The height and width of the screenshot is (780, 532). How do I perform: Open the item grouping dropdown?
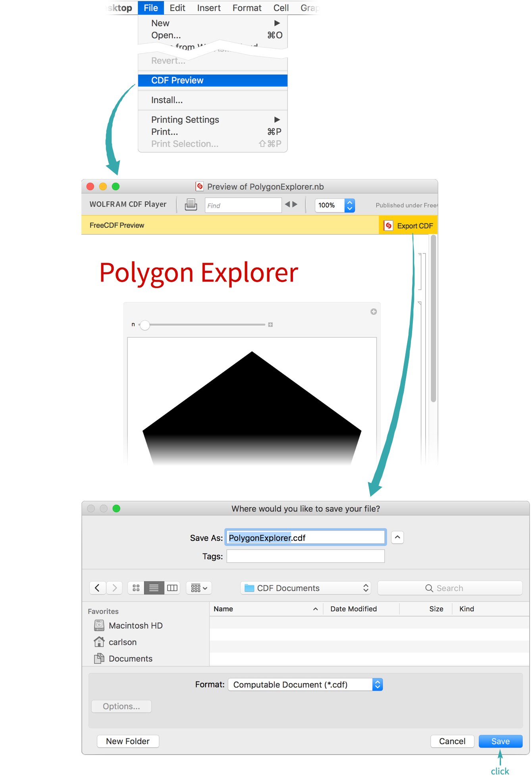click(199, 588)
